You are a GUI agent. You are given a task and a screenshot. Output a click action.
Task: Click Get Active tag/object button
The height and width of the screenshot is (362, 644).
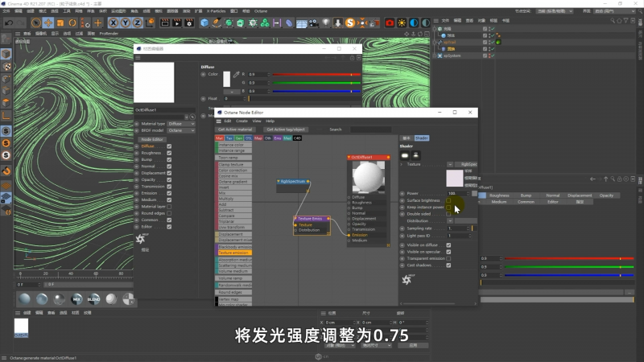point(286,130)
